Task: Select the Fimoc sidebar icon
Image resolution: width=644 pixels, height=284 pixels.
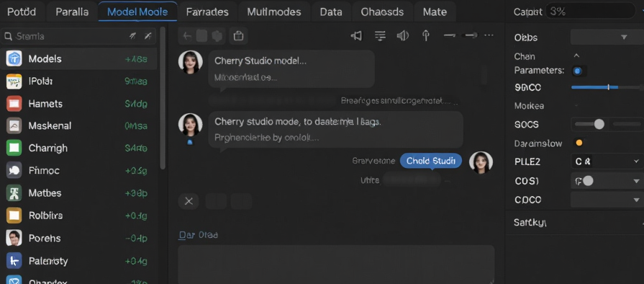Action: pyautogui.click(x=14, y=170)
